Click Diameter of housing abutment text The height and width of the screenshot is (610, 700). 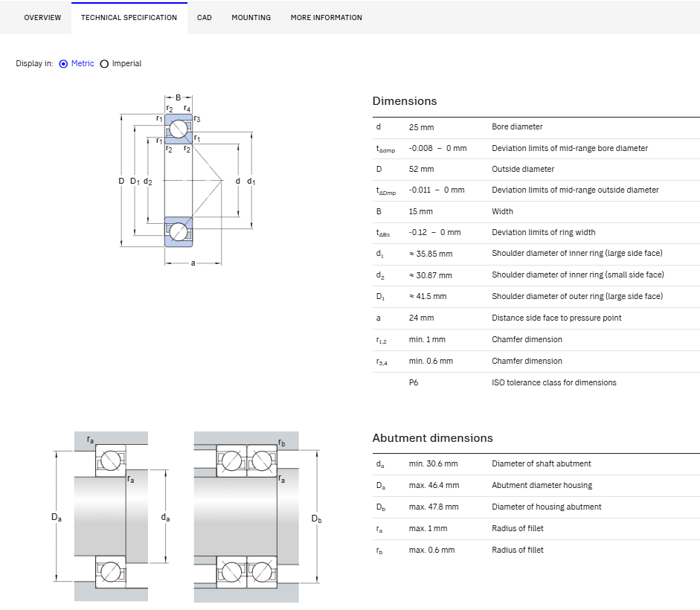(547, 507)
